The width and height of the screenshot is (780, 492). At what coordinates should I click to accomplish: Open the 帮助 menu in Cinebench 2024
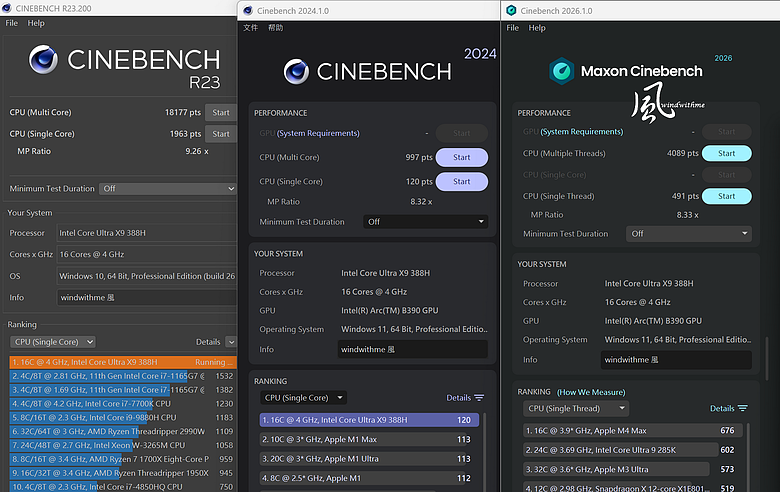click(276, 28)
